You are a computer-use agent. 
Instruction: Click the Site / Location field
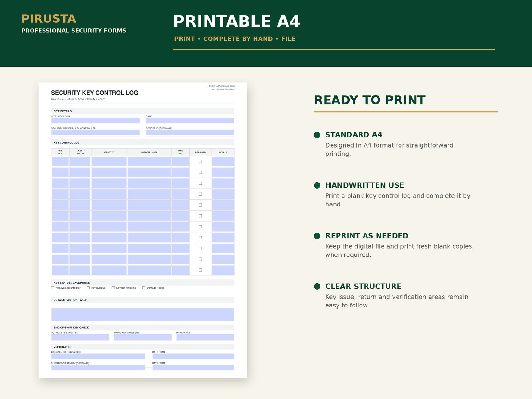(x=95, y=121)
